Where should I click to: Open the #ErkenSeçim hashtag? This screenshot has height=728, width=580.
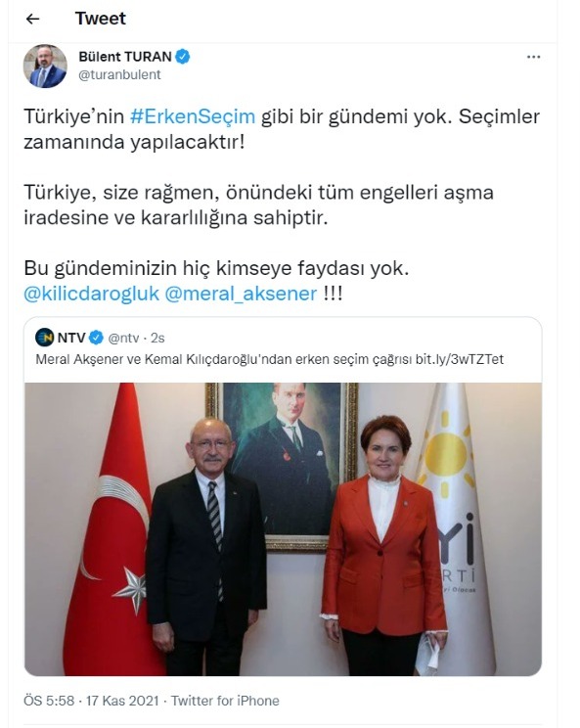(193, 116)
